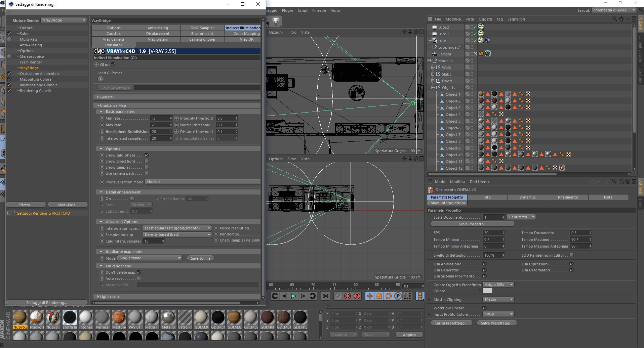The height and width of the screenshot is (348, 644).
Task: Toggle scale keyframe icon in timeline
Action: (x=379, y=296)
